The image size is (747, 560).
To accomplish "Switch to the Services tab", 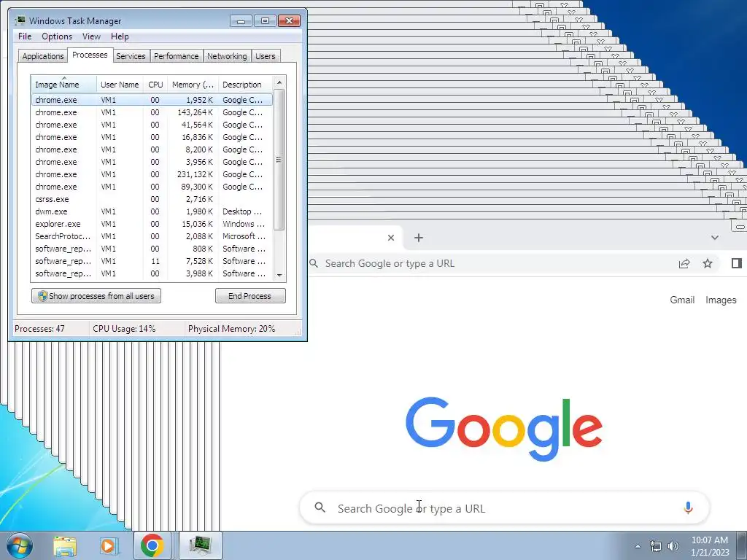I will (131, 55).
